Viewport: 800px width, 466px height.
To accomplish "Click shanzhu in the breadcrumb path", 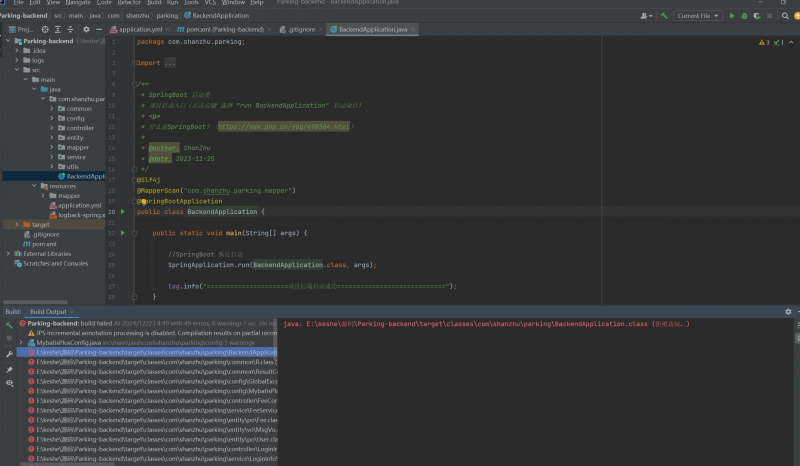I will click(x=138, y=16).
